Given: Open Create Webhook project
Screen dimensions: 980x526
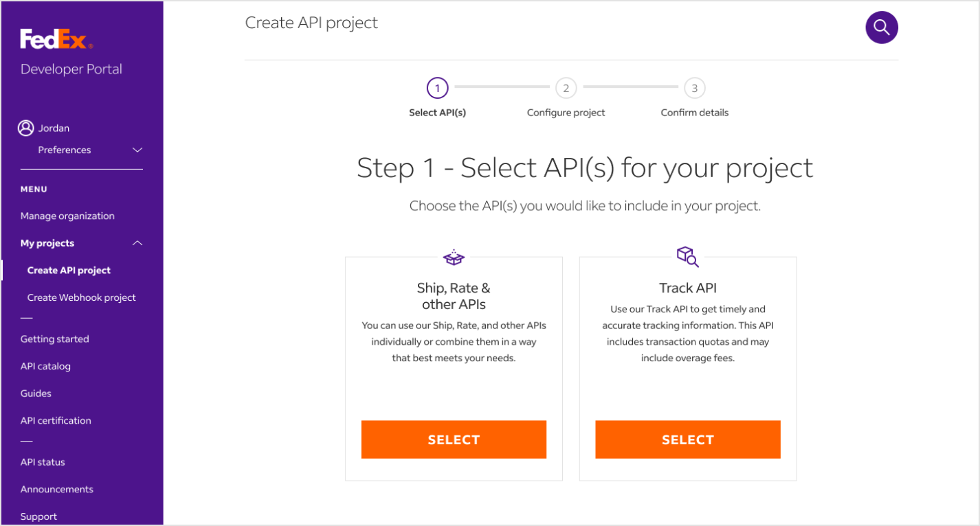Looking at the screenshot, I should pos(82,297).
